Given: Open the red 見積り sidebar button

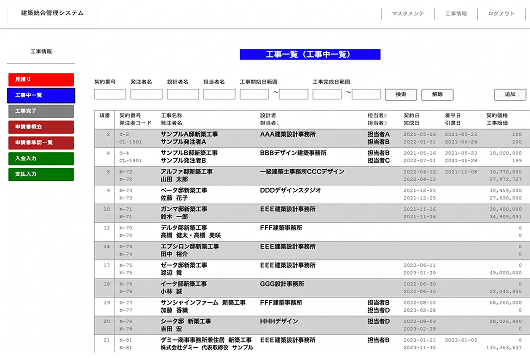Looking at the screenshot, I should pyautogui.click(x=41, y=79).
